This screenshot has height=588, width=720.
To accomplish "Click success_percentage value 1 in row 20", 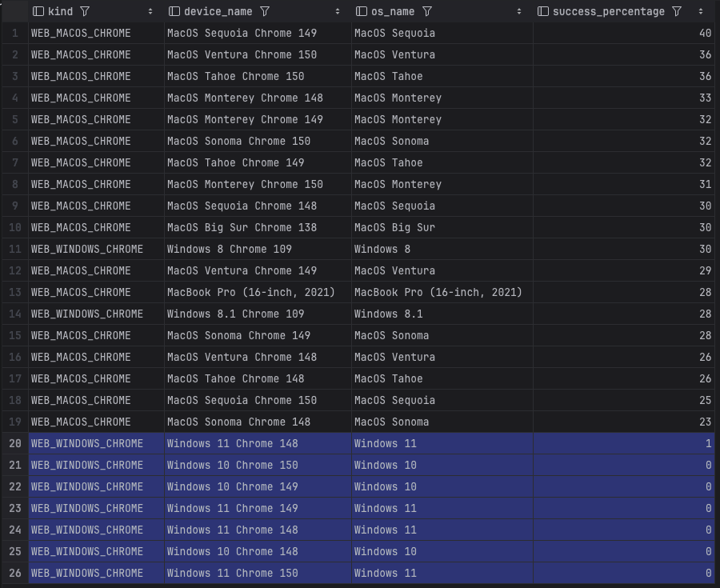I will [624, 443].
